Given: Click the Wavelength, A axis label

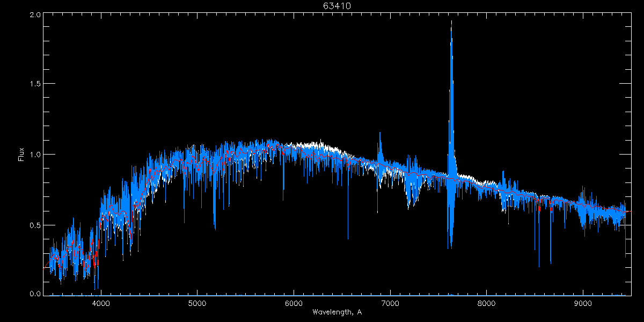Looking at the screenshot, I should point(337,312).
